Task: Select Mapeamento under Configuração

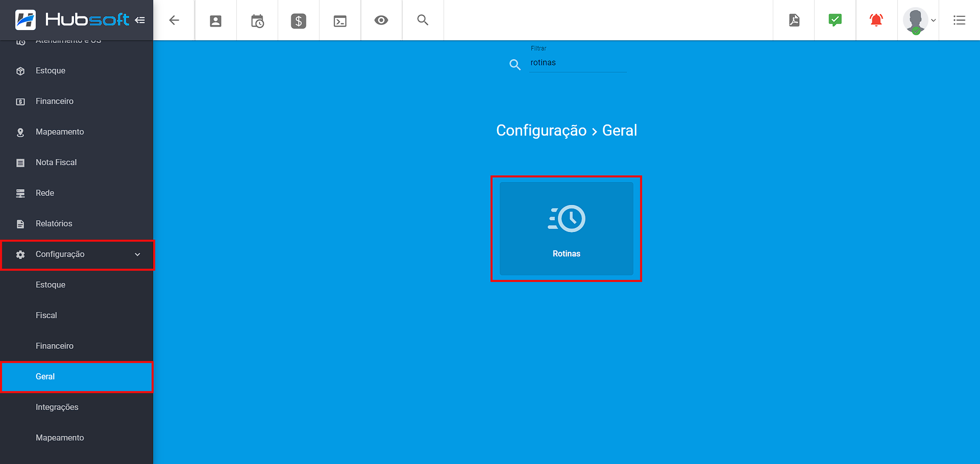Action: (60, 437)
